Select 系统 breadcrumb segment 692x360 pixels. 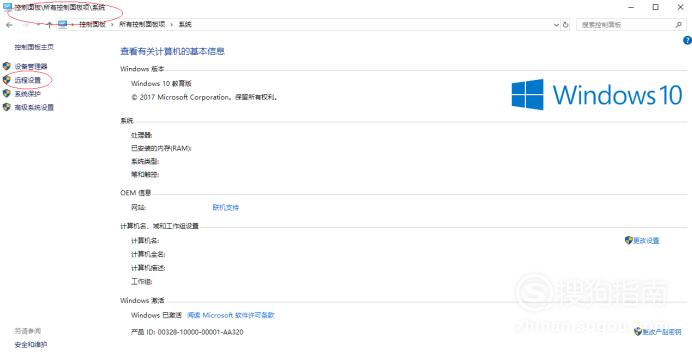point(185,24)
